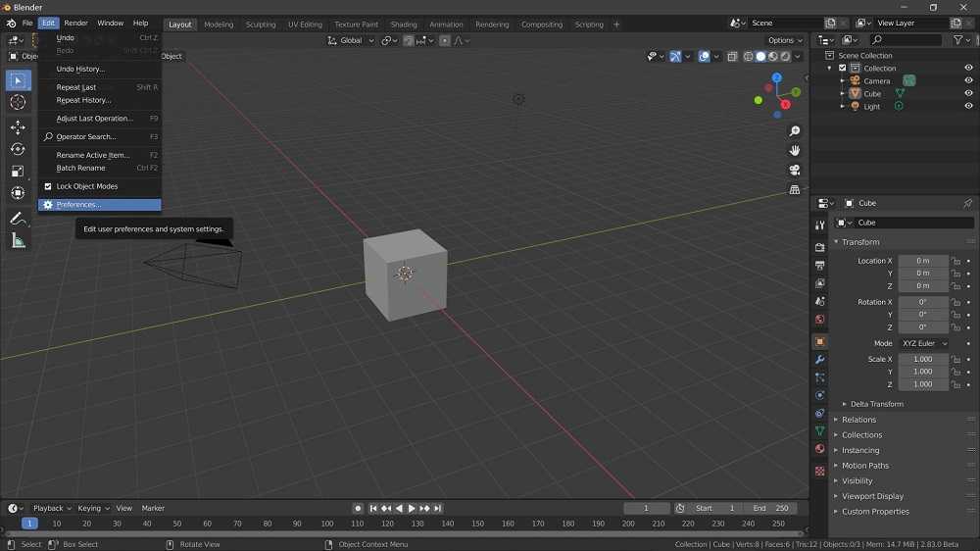Open the Modifier properties wrench icon
This screenshot has height=551, width=980.
click(819, 360)
